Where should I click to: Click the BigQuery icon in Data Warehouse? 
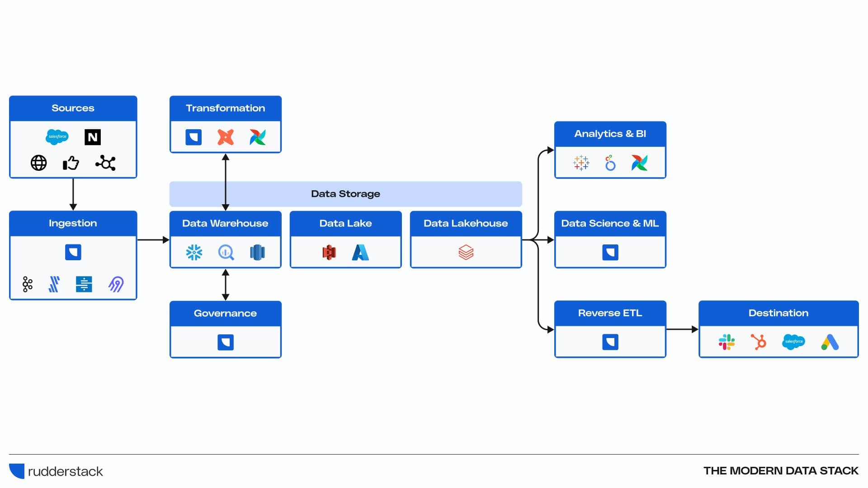[226, 252]
